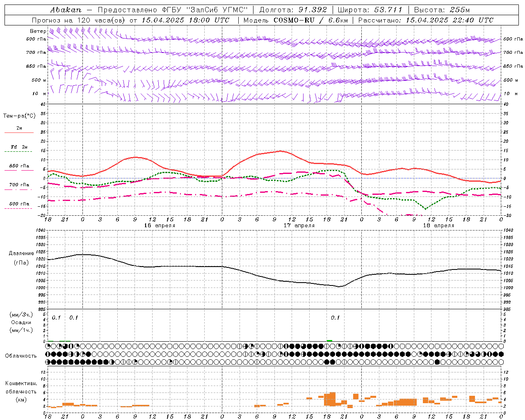Select the elevation text Высота: 255м
Image resolution: width=525 pixels, height=420 pixels.
coord(441,10)
